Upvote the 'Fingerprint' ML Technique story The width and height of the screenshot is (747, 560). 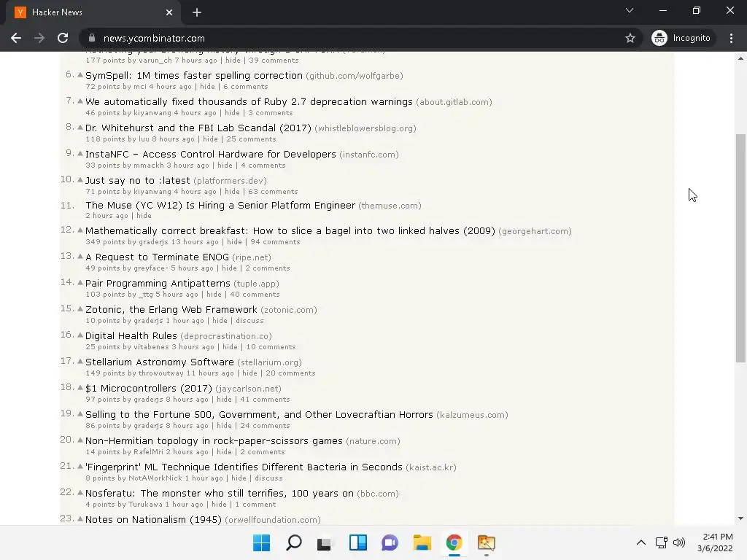click(x=80, y=466)
